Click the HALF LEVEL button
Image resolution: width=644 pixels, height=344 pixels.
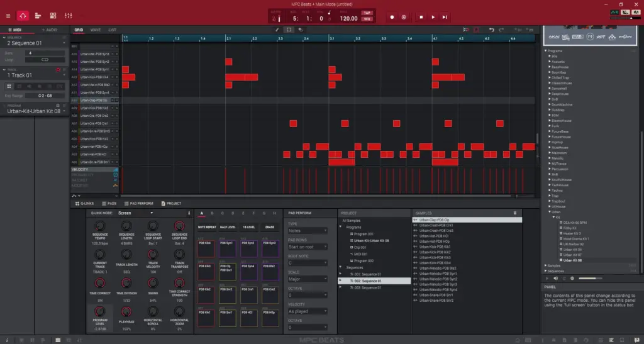click(x=228, y=227)
